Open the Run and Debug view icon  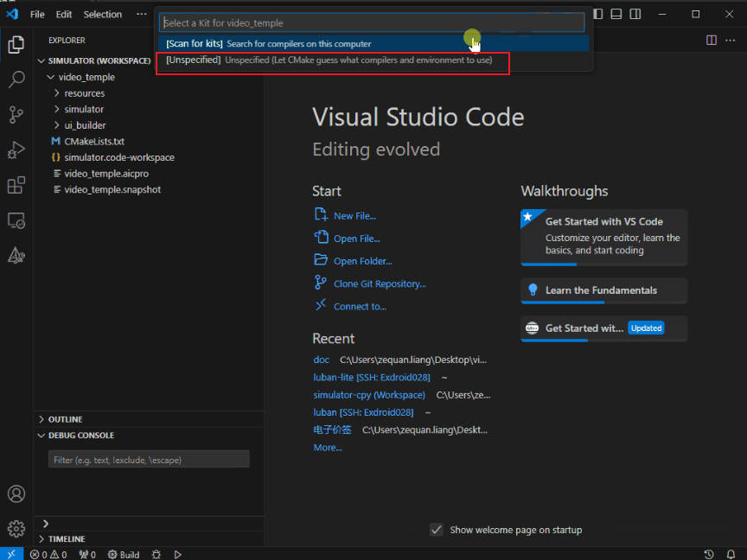[x=16, y=150]
